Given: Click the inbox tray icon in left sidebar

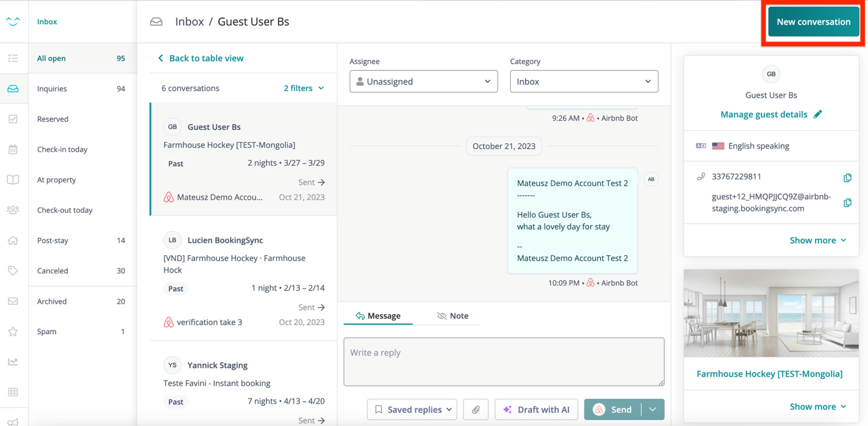Looking at the screenshot, I should 13,89.
